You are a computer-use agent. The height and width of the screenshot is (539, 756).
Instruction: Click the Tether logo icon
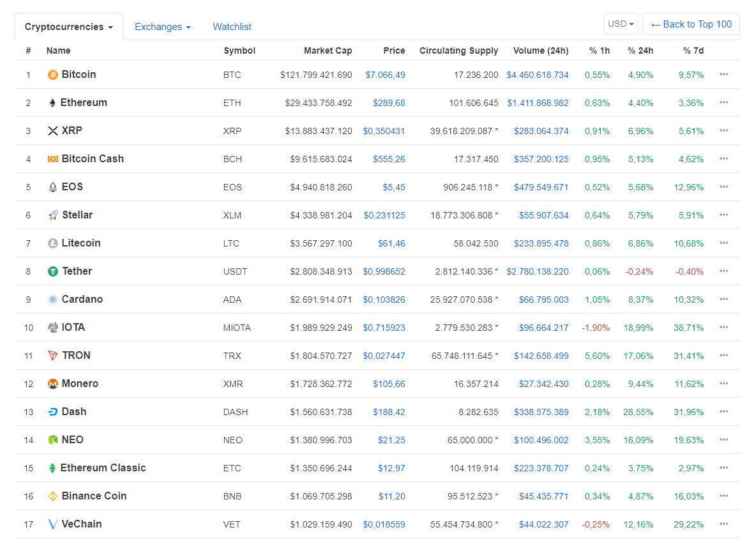[x=52, y=271]
